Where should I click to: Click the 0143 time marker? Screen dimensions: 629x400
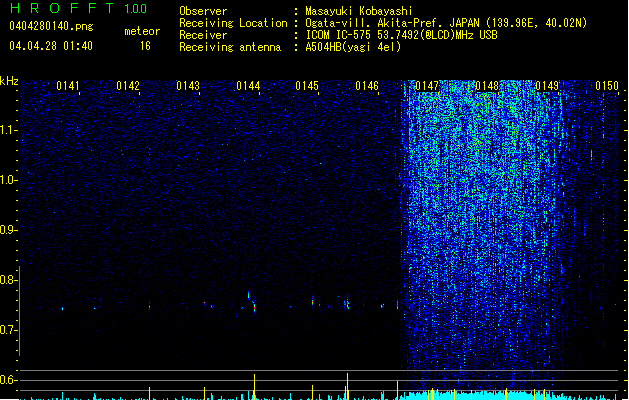click(x=188, y=86)
